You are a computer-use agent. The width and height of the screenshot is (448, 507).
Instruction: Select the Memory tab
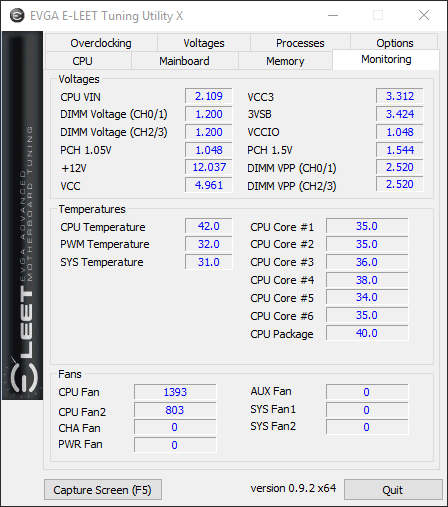coord(285,61)
